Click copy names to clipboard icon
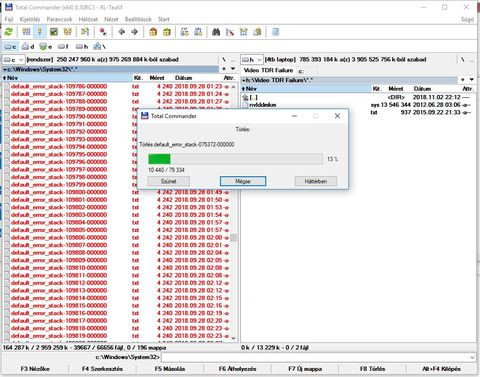Image resolution: width=480 pixels, height=377 pixels. (x=257, y=32)
